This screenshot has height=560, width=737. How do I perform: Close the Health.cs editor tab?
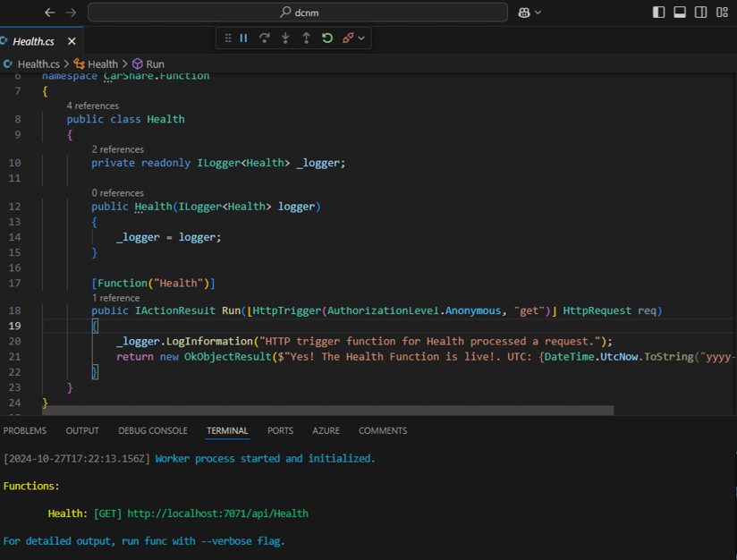click(73, 40)
